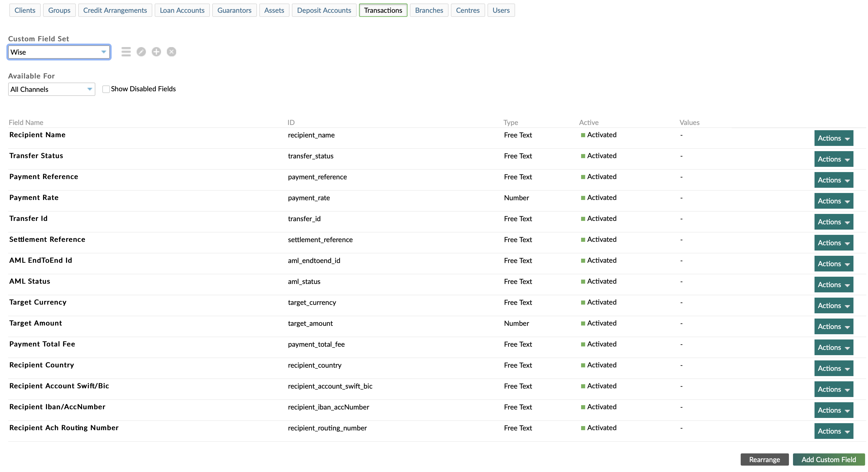868x472 pixels.
Task: Click the Recipient Name field name
Action: (37, 135)
